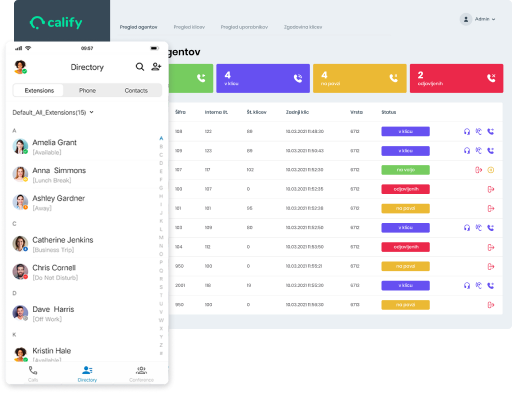
Task: Click the Califty logo
Action: (x=56, y=23)
